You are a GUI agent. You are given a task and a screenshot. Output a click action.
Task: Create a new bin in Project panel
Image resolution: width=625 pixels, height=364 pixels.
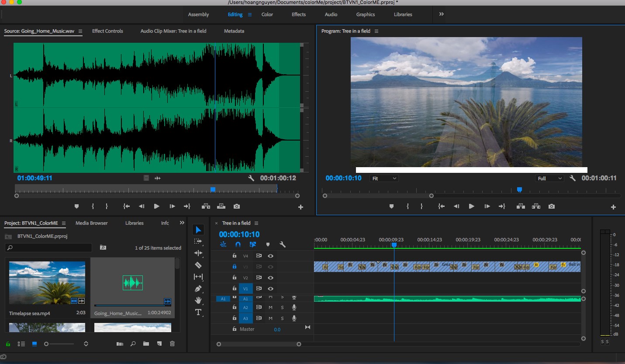click(146, 344)
